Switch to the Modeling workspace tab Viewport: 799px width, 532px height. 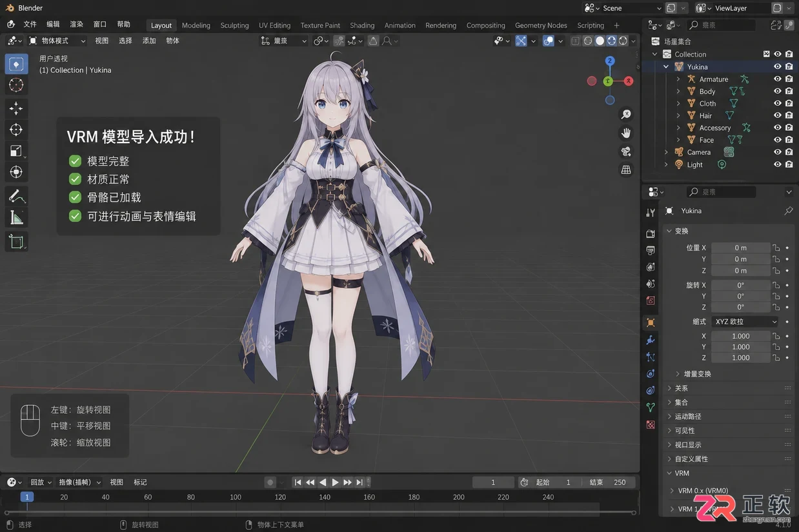[x=196, y=25]
